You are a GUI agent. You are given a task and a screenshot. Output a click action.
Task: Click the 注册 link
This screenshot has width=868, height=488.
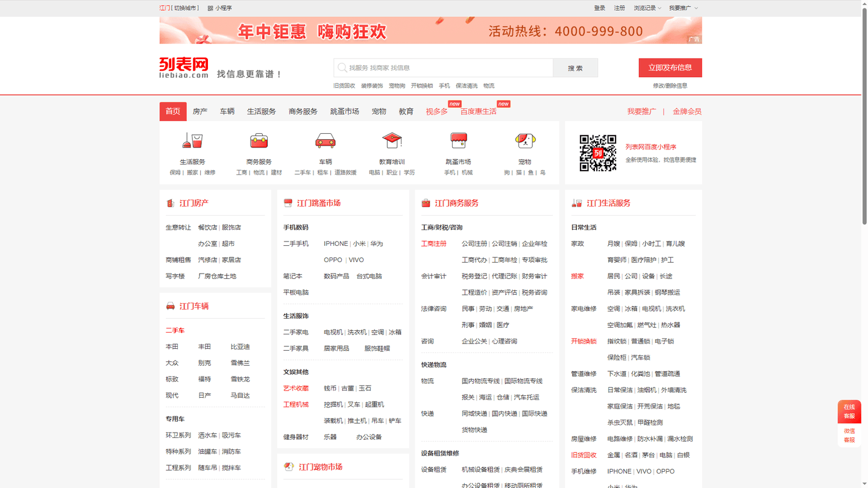(620, 8)
